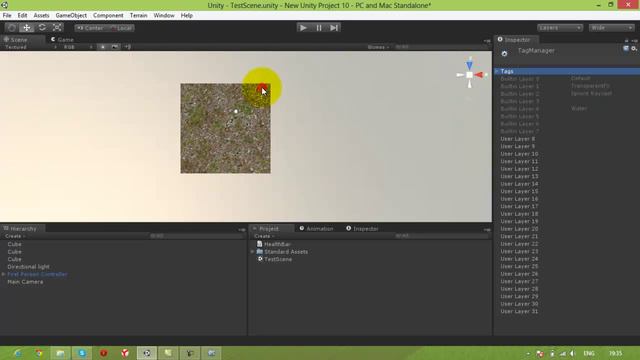
Task: Open the File menu
Action: click(x=7, y=16)
